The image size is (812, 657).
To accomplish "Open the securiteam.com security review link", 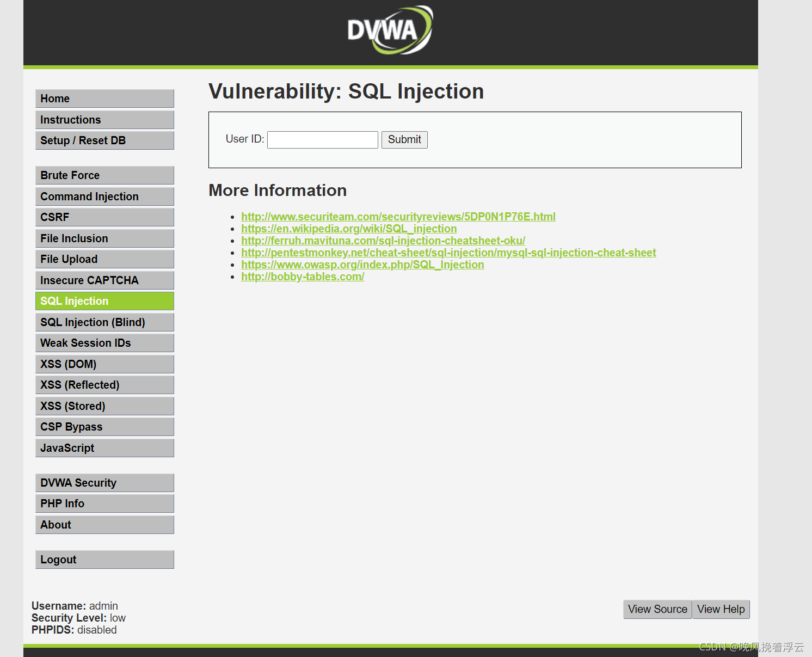I will point(398,217).
